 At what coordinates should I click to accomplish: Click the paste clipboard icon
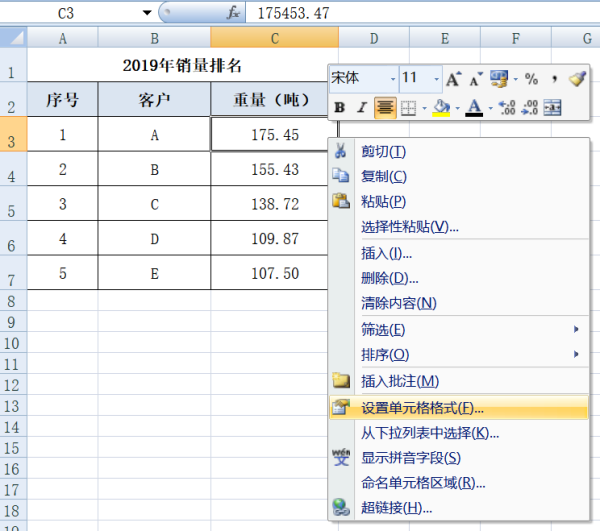(341, 200)
